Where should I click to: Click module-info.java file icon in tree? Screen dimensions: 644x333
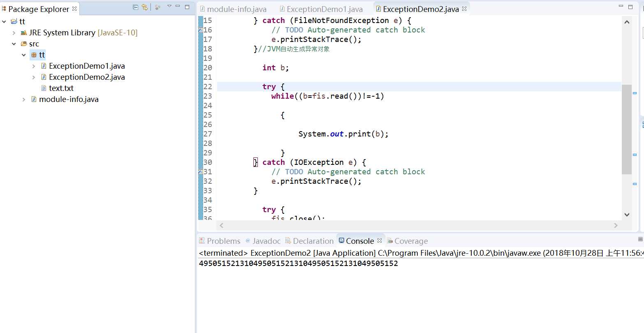pos(34,99)
